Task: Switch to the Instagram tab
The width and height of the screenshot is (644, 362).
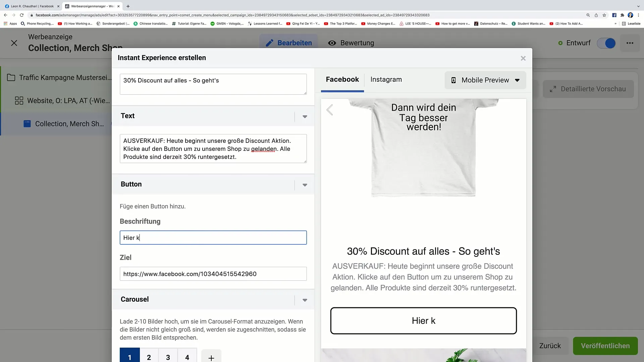Action: point(386,79)
